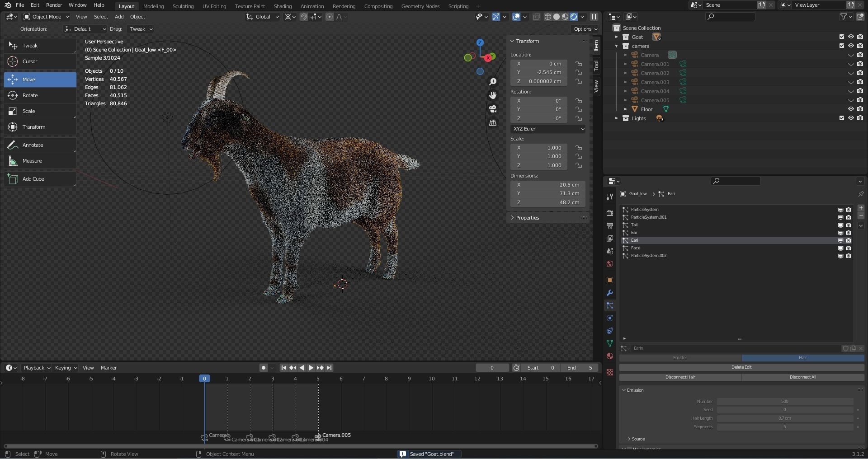Uncheck exclude checkbox for camera collection

[x=842, y=46]
